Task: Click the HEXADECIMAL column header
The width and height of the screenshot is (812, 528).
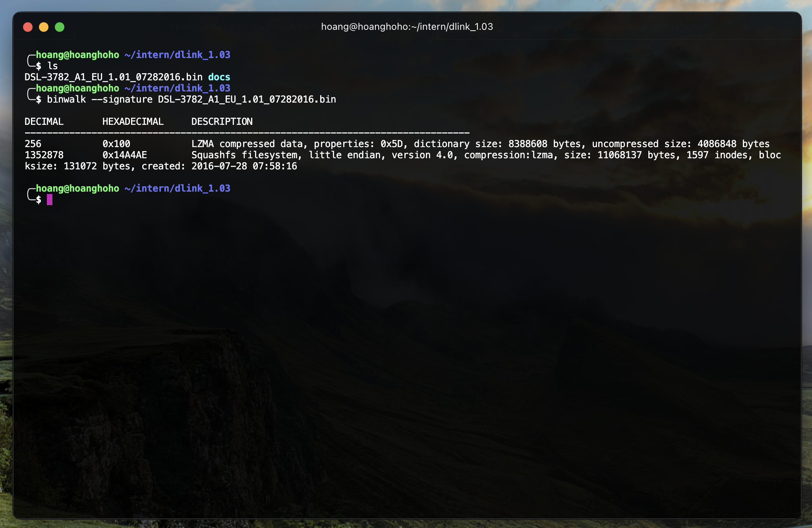Action: pyautogui.click(x=133, y=122)
